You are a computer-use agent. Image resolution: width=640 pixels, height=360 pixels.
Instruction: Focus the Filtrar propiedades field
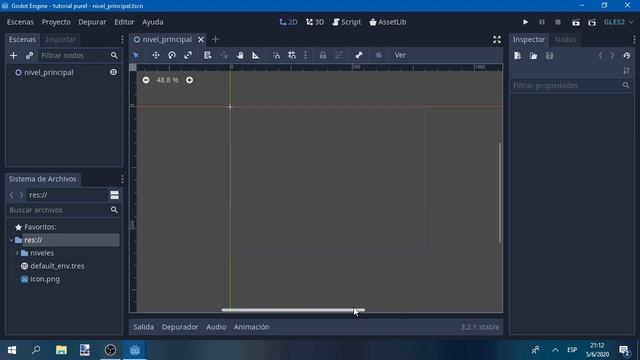click(x=571, y=85)
